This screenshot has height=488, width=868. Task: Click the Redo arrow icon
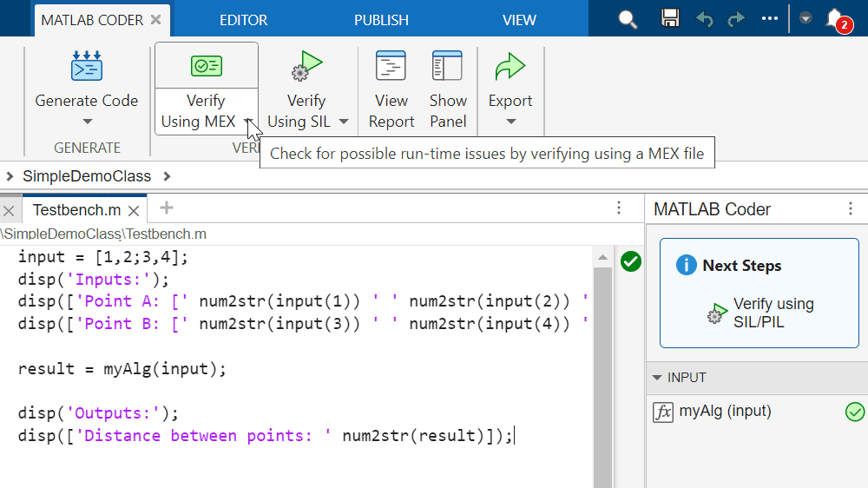pyautogui.click(x=736, y=20)
